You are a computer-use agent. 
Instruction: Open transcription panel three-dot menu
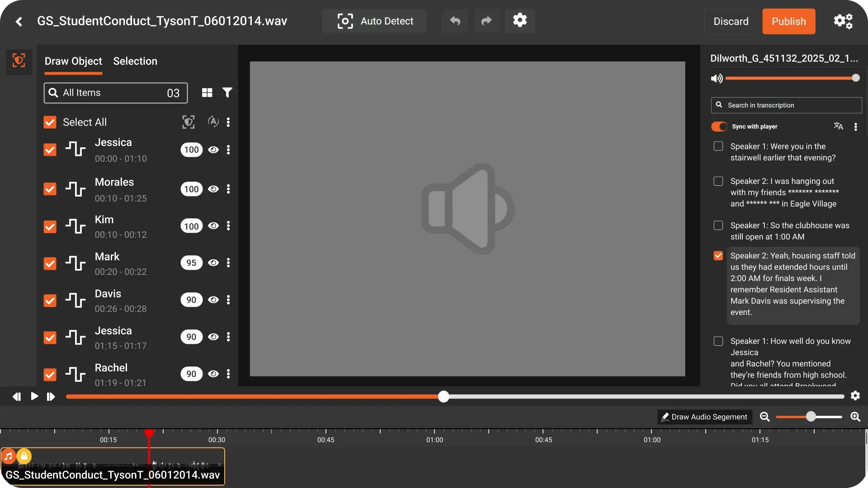coord(855,127)
